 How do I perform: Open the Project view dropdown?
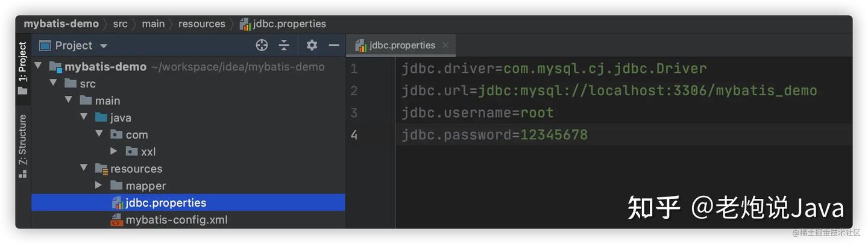coord(103,46)
